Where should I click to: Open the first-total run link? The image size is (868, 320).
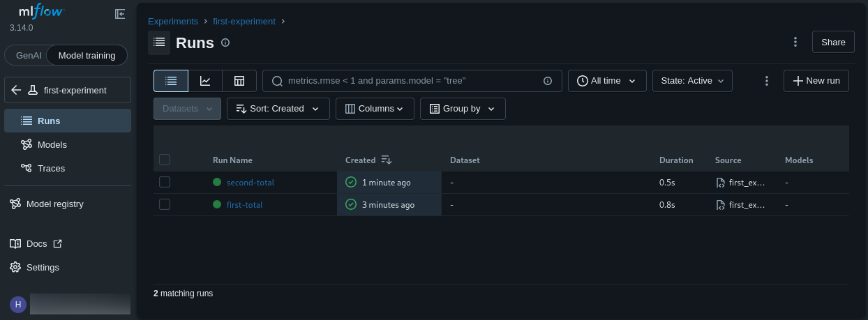click(245, 205)
